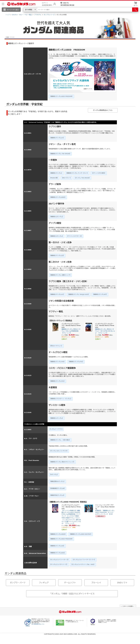The width and height of the screenshot is (140, 644).
Task: Go to トップ in the breadcrumb
Action: click(8, 15)
